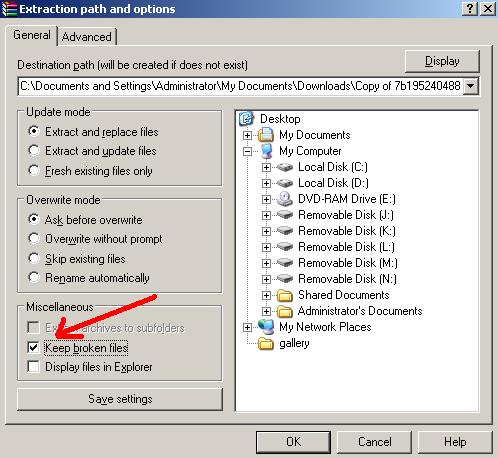Select 'Administrator's Documents' label in tree

click(x=360, y=311)
